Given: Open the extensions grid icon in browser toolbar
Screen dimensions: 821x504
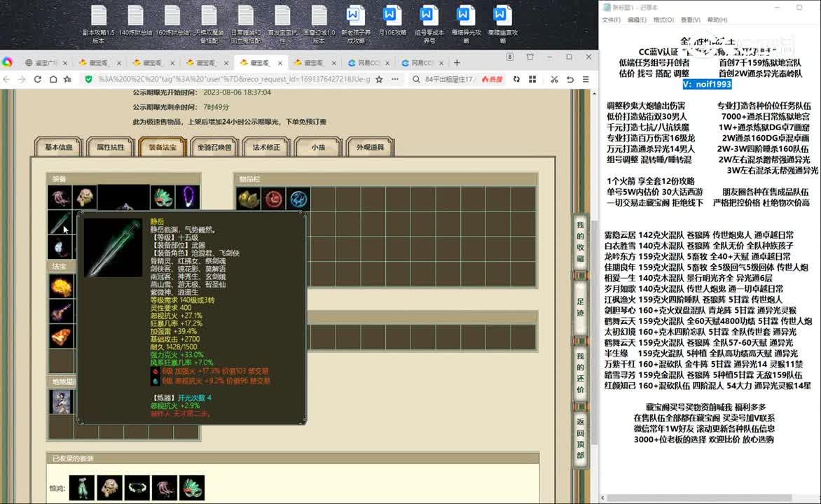Looking at the screenshot, I should click(532, 80).
